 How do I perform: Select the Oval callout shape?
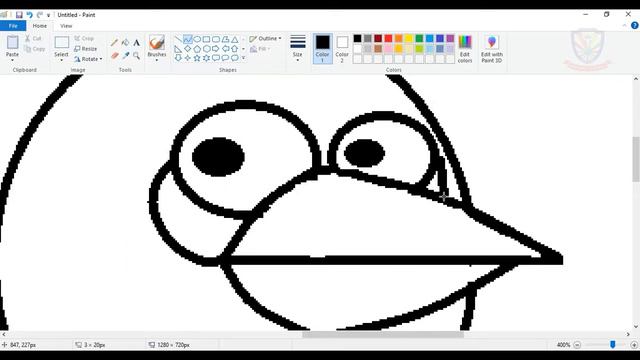click(x=225, y=58)
